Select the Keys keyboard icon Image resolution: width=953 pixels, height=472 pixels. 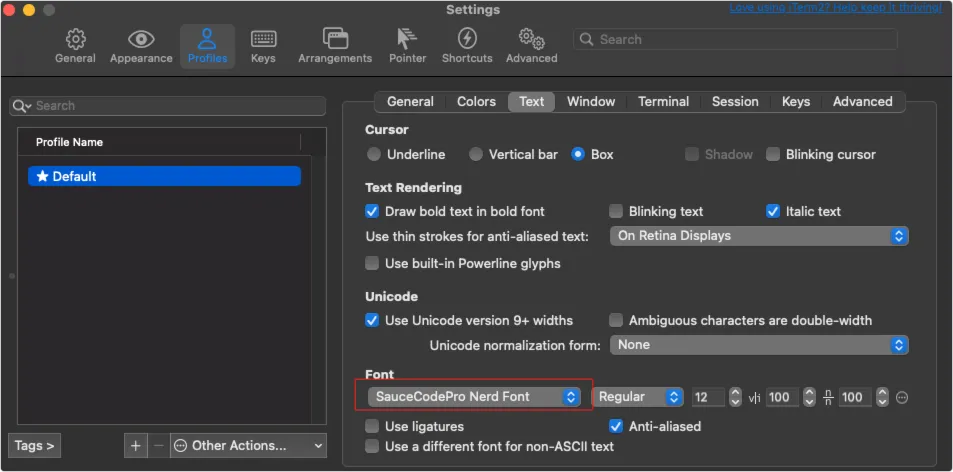[x=263, y=40]
